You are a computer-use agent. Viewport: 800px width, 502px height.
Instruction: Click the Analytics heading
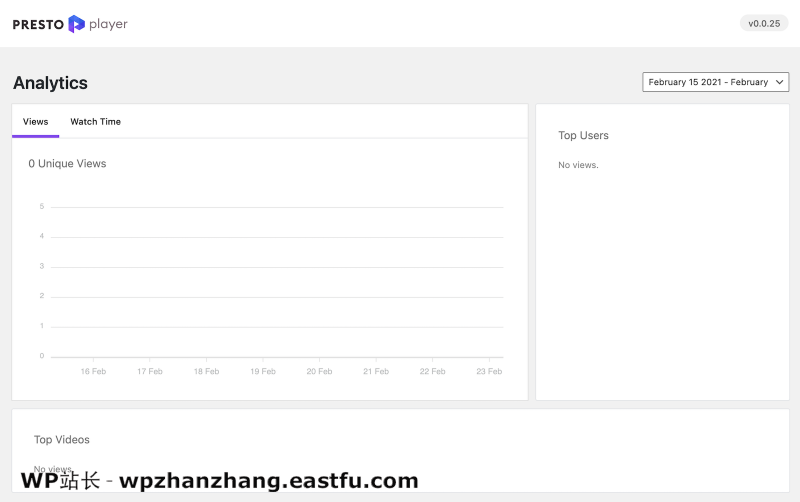[51, 83]
